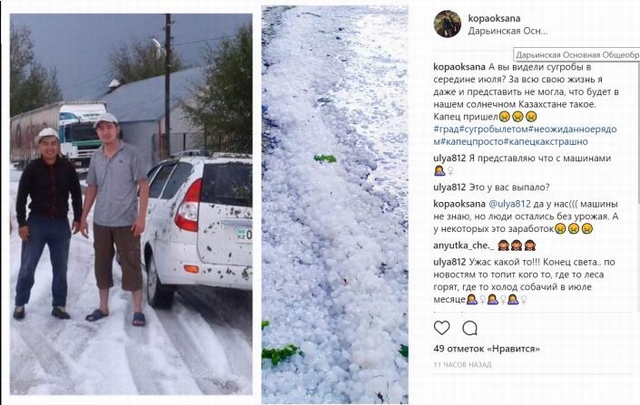This screenshot has height=405, width=640.
Task: Open kopaoksana name on reply comment
Action: click(x=460, y=204)
